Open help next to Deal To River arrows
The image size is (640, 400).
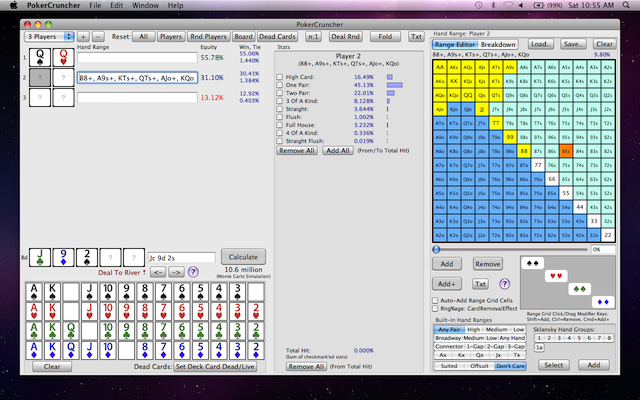[x=193, y=272]
